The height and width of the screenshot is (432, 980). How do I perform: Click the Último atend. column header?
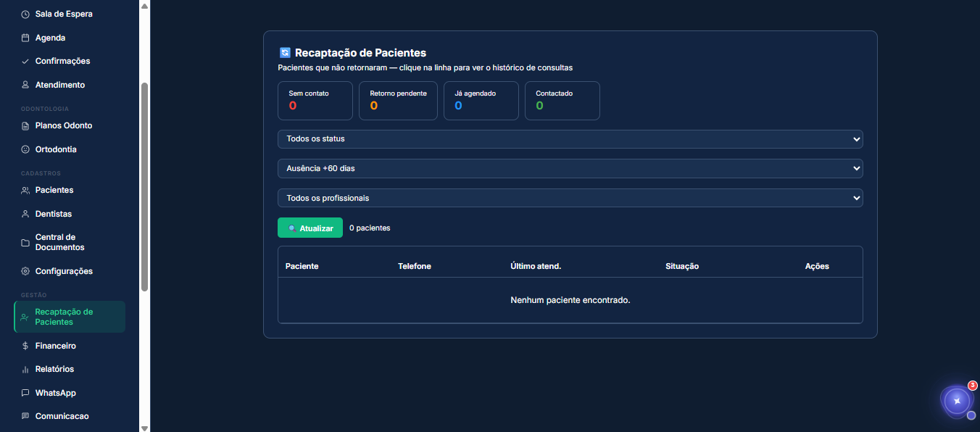click(x=536, y=266)
